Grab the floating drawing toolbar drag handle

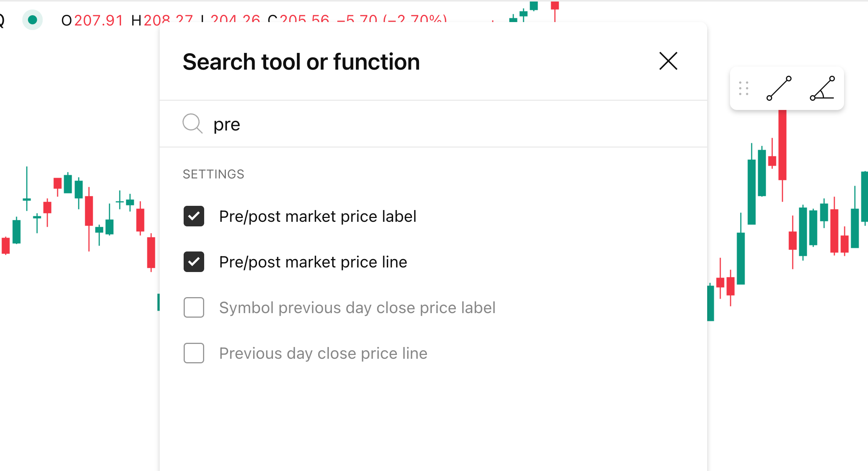[744, 88]
